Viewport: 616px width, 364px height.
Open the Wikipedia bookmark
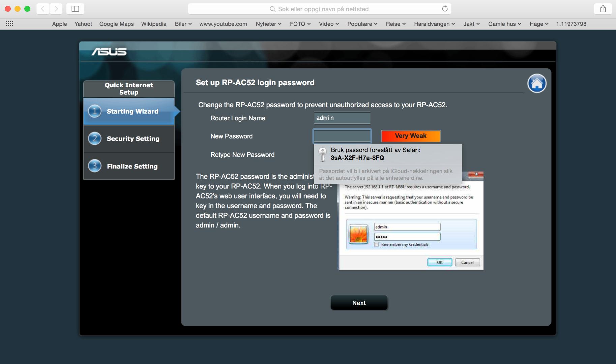(154, 24)
